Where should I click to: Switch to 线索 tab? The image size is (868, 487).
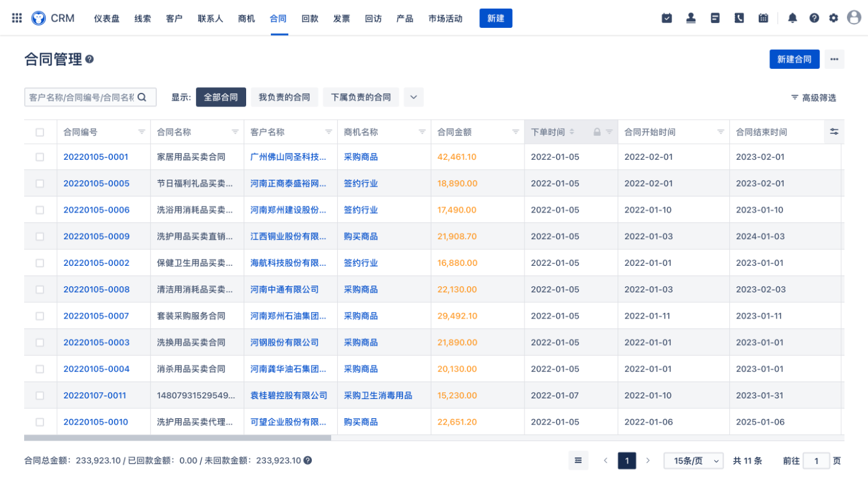point(143,18)
